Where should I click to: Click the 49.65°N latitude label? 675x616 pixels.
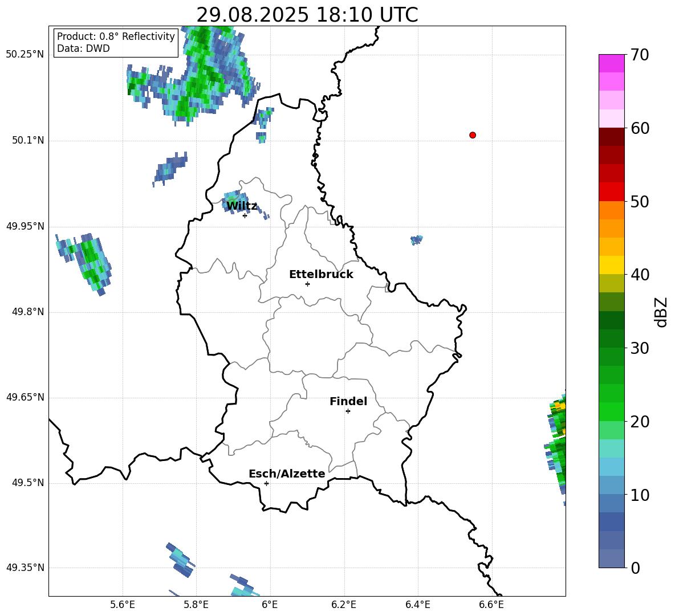(x=25, y=397)
